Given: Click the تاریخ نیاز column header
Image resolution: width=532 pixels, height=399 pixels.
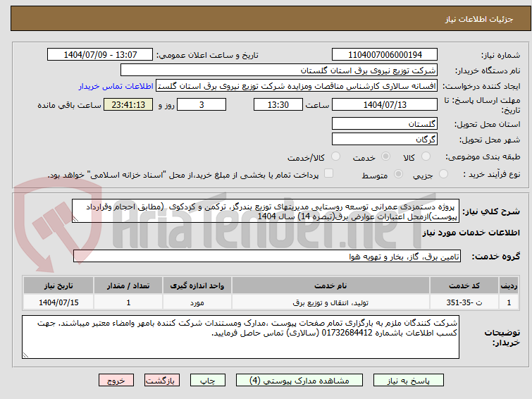Looking at the screenshot, I should point(58,286).
